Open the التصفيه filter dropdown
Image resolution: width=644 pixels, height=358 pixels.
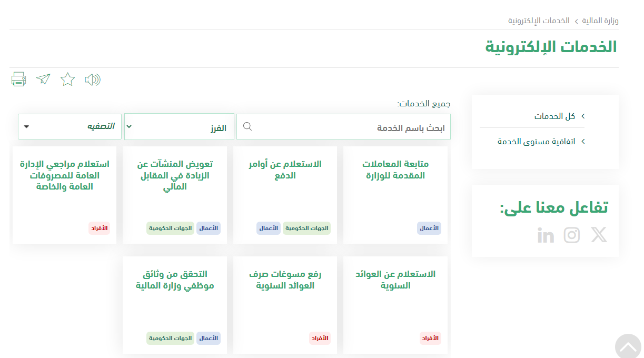click(70, 127)
